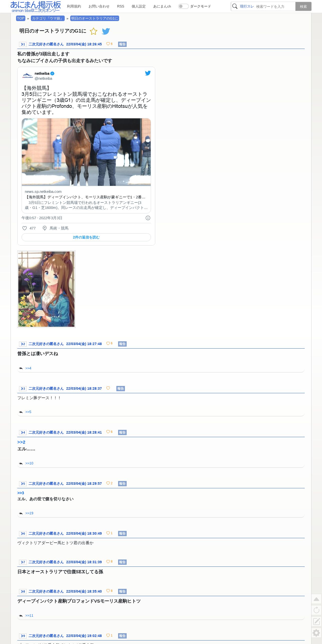Click post number badge »5
The width and height of the screenshot is (322, 644).
(x=23, y=484)
